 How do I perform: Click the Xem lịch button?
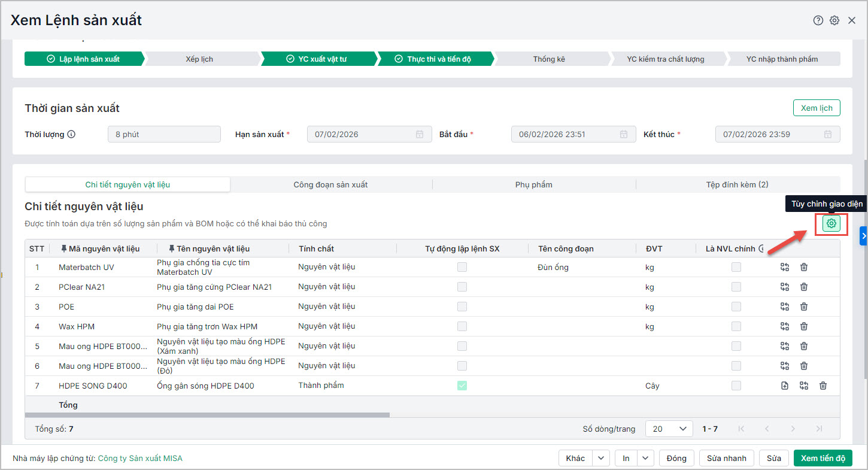(817, 108)
